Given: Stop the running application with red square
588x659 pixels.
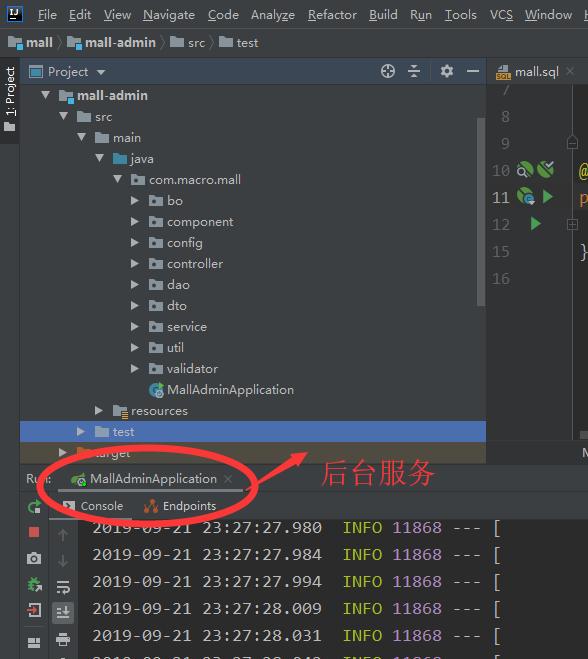Looking at the screenshot, I should [34, 532].
